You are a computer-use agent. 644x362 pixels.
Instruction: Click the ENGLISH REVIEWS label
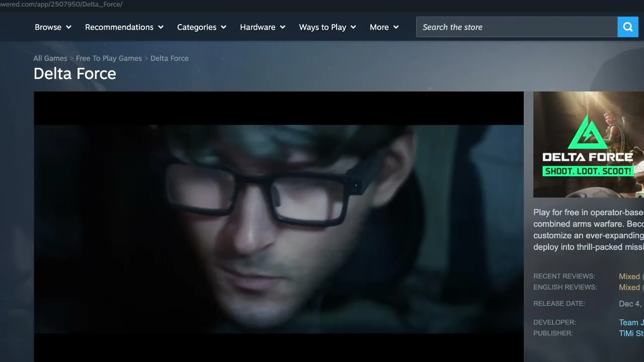tap(565, 288)
